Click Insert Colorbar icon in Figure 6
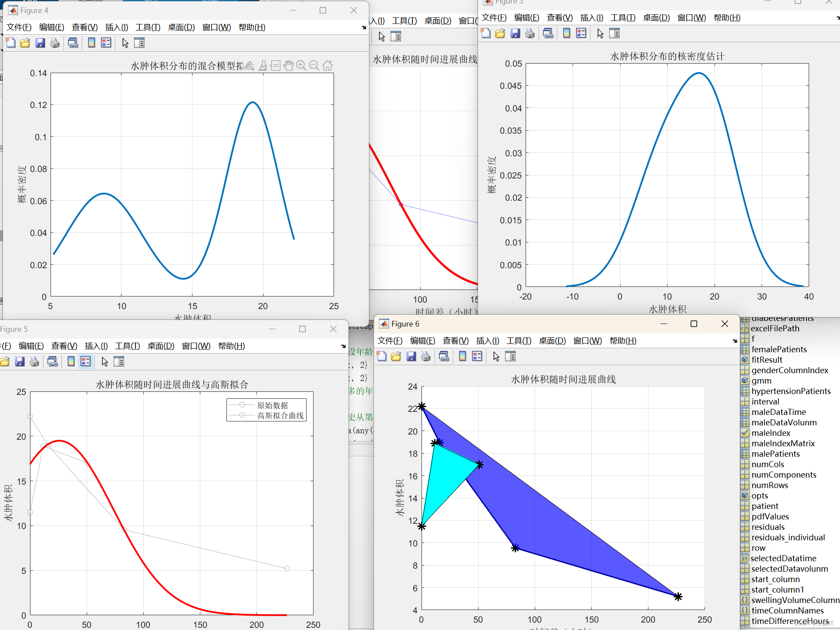 (462, 357)
